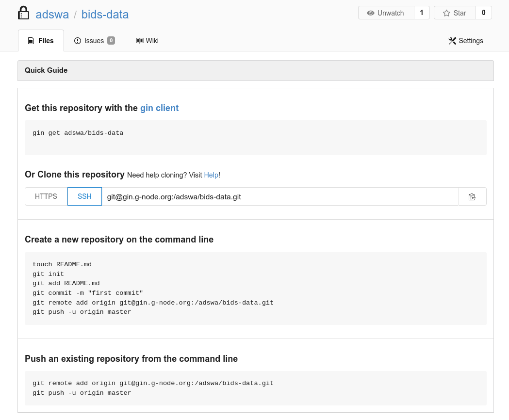Viewport: 509px width, 420px height.
Task: Click the clone URL text field
Action: coord(280,196)
